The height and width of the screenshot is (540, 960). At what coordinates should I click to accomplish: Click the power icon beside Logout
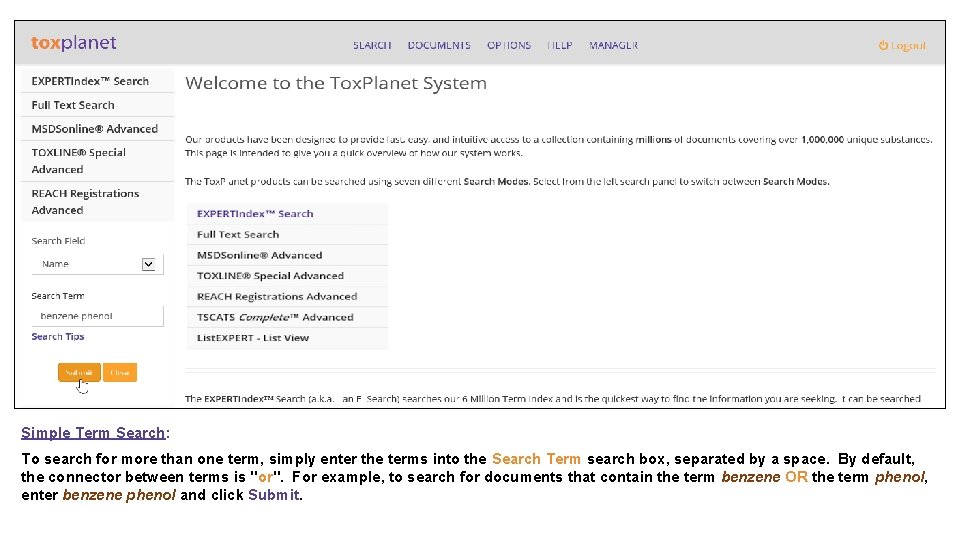pyautogui.click(x=883, y=45)
